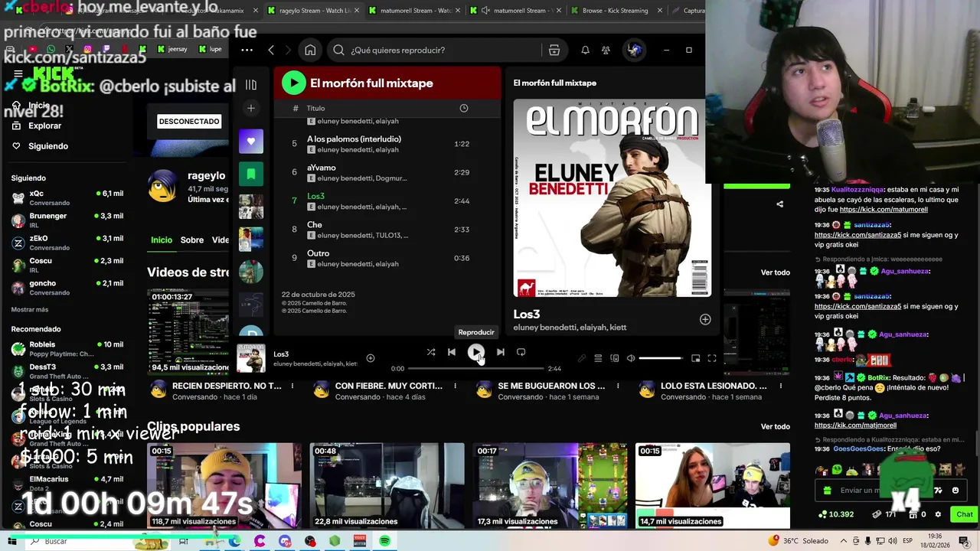Mute the Spotify volume speaker icon
The width and height of the screenshot is (980, 551).
point(631,358)
